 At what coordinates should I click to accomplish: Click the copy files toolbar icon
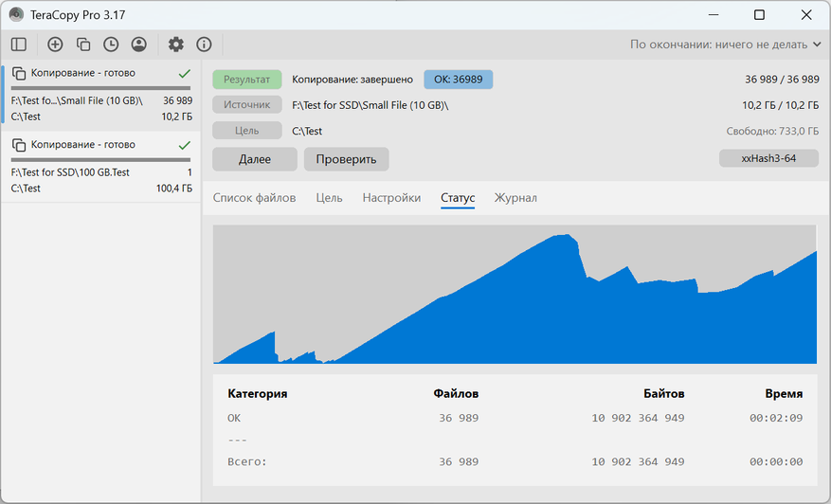(x=83, y=45)
